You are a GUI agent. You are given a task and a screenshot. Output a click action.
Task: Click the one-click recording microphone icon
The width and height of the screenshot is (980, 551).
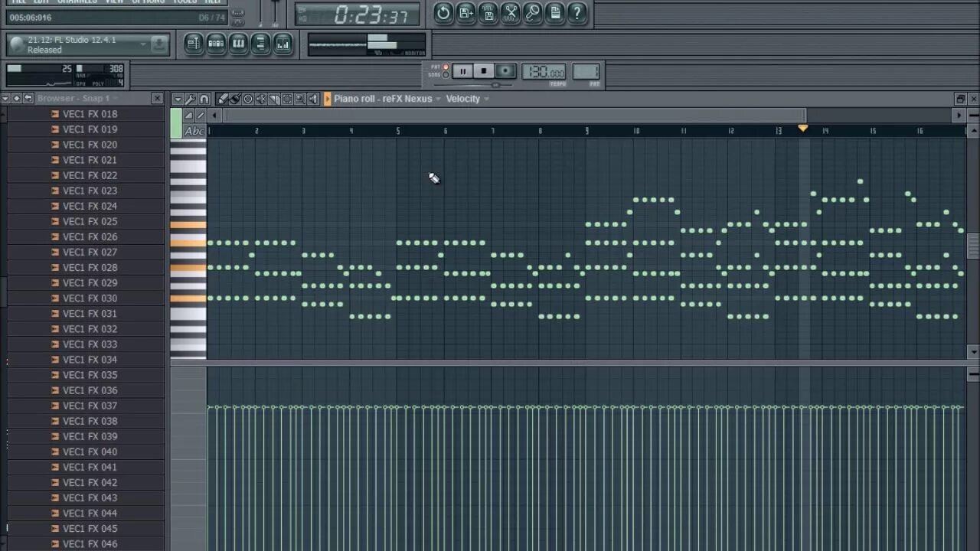(533, 12)
